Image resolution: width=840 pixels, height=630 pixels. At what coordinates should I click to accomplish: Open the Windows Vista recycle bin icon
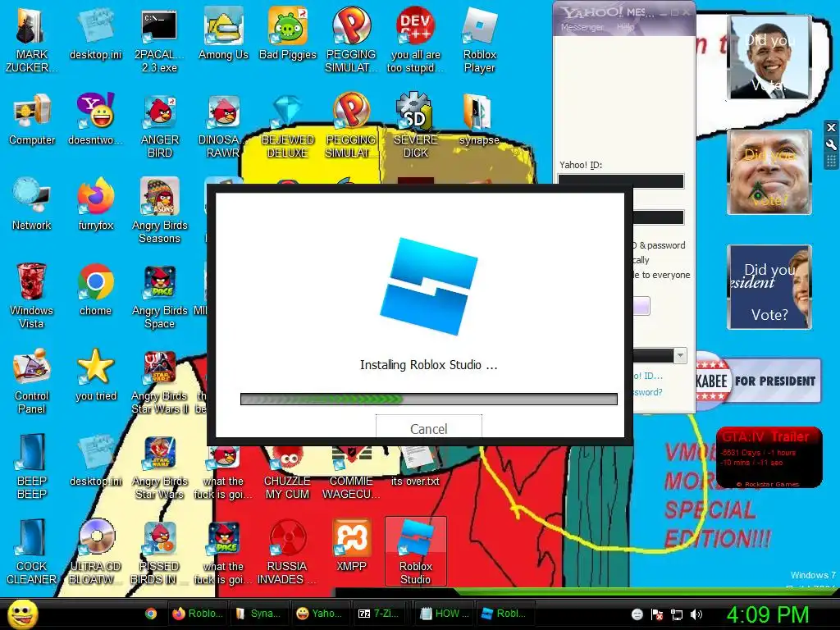(32, 295)
